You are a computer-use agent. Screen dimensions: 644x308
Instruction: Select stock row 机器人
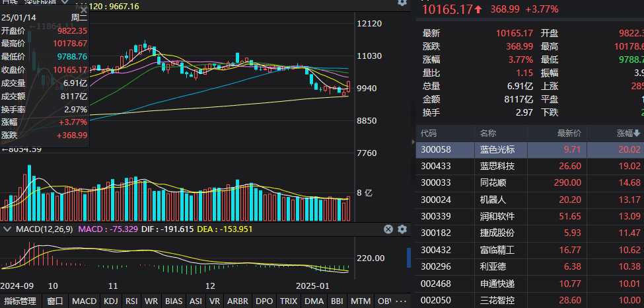point(530,200)
